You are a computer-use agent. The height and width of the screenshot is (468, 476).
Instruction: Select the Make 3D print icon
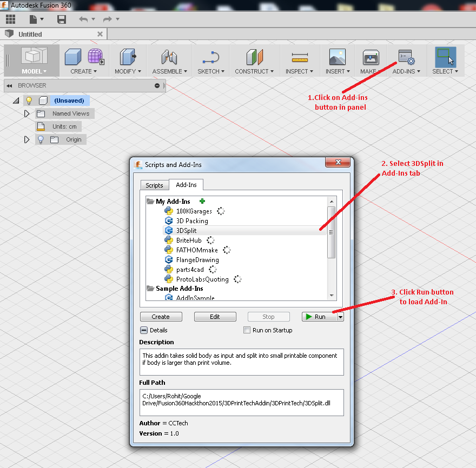pyautogui.click(x=371, y=57)
